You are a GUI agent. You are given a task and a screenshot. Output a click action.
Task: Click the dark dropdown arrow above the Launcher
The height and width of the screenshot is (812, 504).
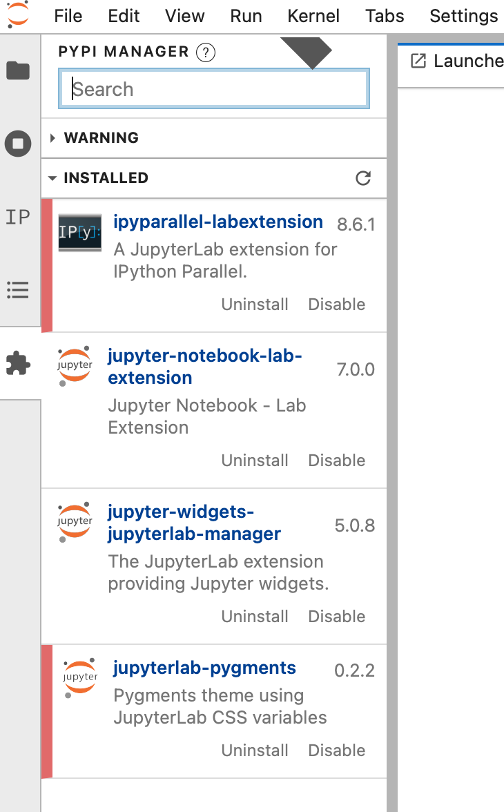305,52
